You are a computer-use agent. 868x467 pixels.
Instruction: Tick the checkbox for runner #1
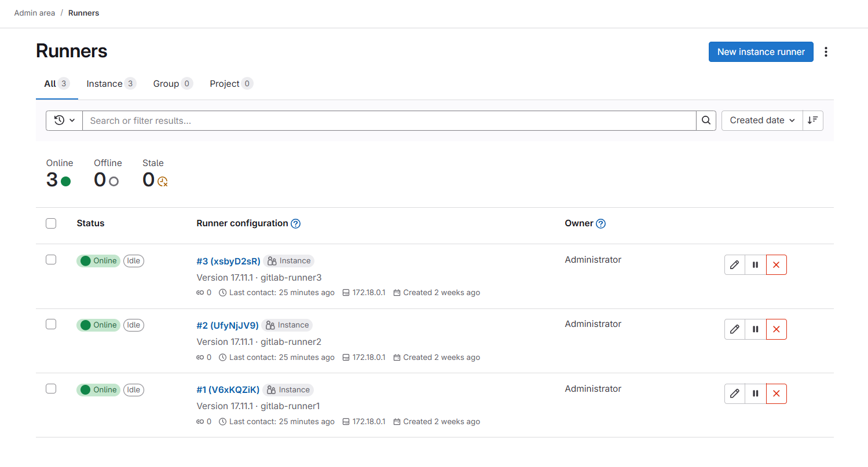click(x=51, y=389)
